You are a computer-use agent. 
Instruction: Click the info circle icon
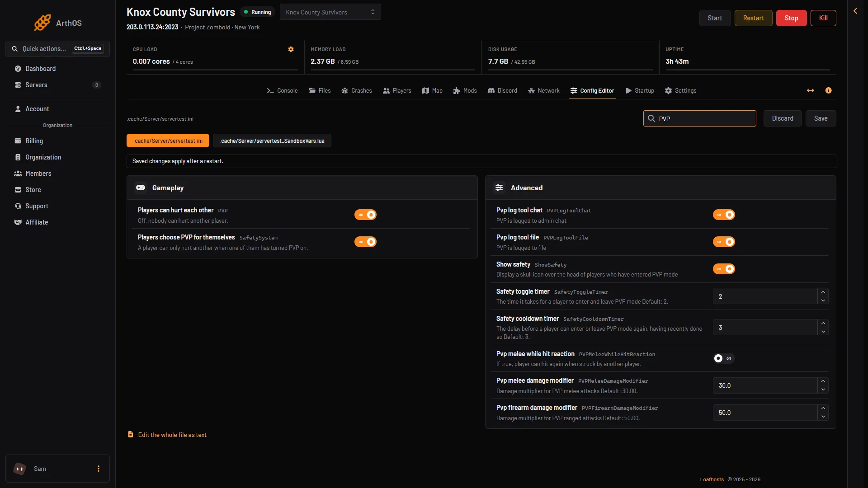click(828, 90)
